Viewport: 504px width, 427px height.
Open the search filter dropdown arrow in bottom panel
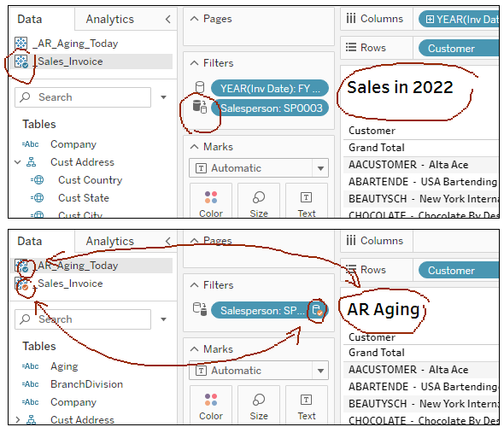pyautogui.click(x=164, y=319)
